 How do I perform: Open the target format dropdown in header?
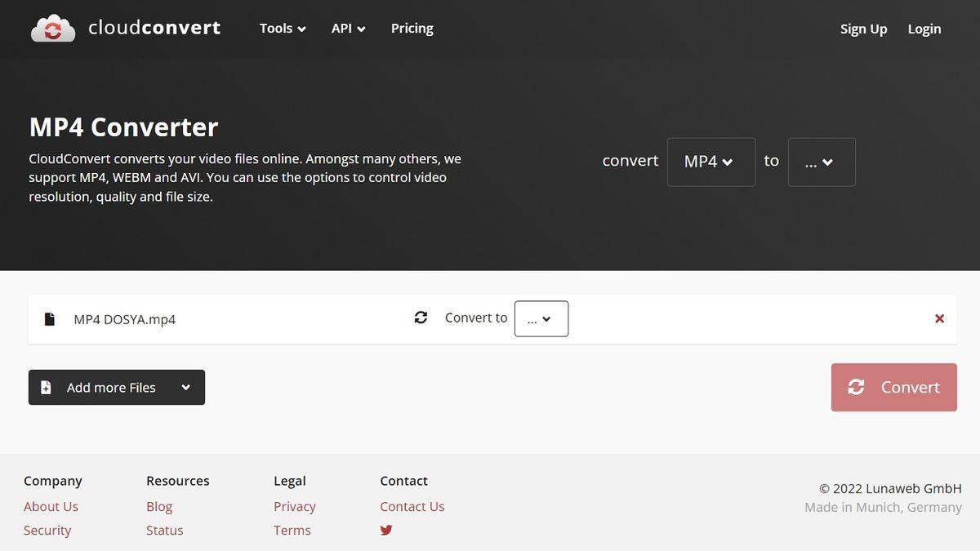click(821, 162)
